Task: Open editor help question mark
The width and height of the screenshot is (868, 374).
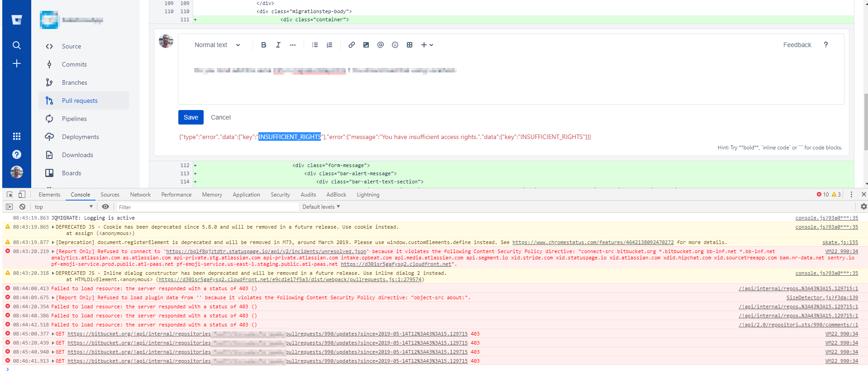Action: tap(825, 44)
